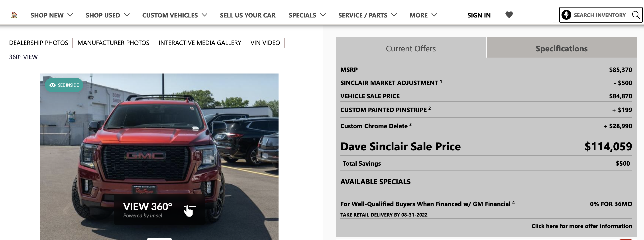The image size is (644, 240).
Task: Open the Specials dropdown menu
Action: (x=307, y=15)
